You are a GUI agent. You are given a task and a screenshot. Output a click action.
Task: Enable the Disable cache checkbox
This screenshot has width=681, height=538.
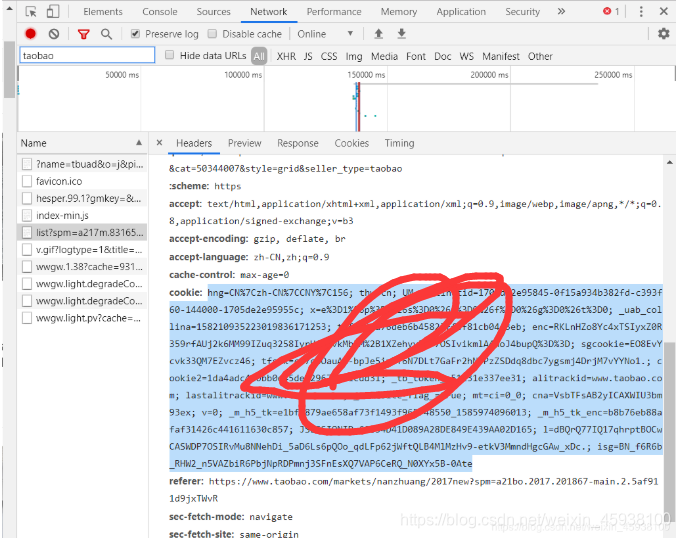(212, 34)
